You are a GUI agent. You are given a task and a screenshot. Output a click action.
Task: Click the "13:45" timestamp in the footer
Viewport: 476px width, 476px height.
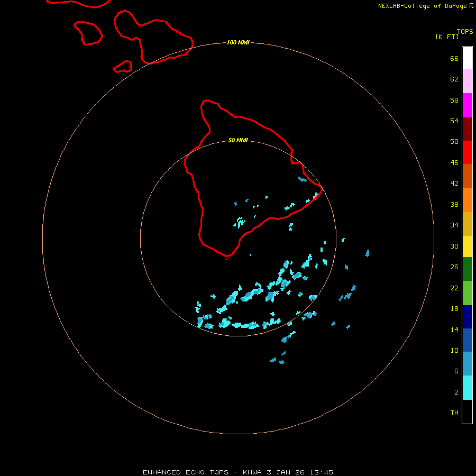[x=322, y=472]
